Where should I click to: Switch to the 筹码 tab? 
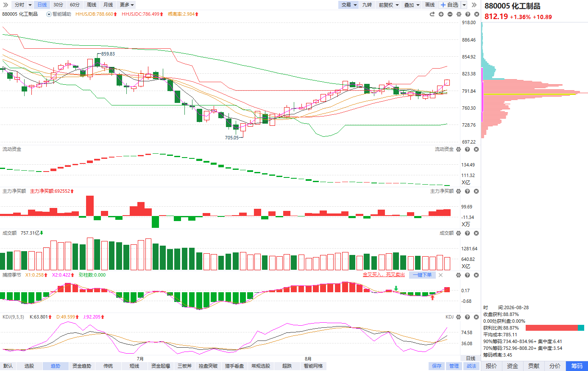click(577, 366)
